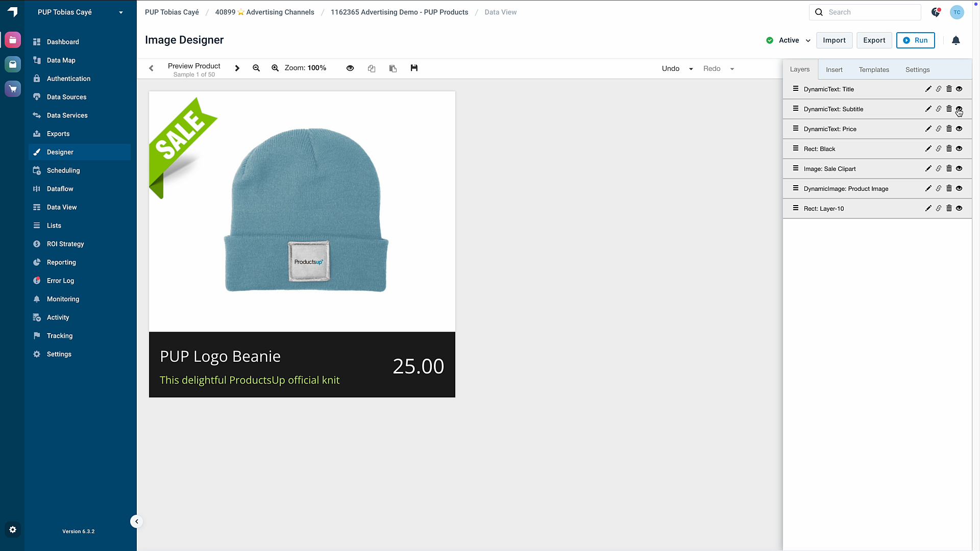Edit the DynamicImage: Product Image layer
This screenshot has height=551, width=980.
(928, 188)
